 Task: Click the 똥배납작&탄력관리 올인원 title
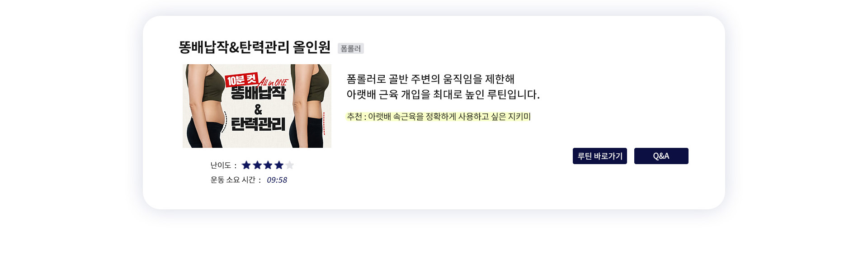255,47
